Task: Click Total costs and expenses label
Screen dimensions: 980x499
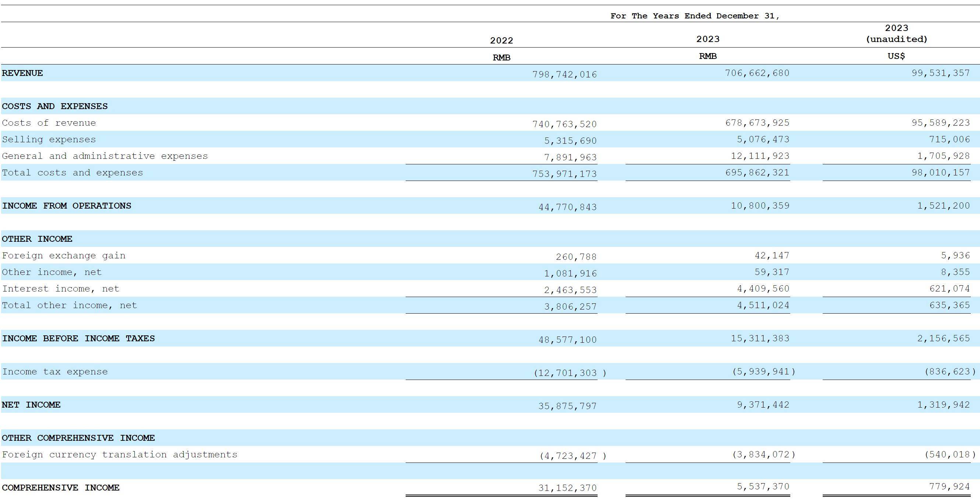Action: 73,173
